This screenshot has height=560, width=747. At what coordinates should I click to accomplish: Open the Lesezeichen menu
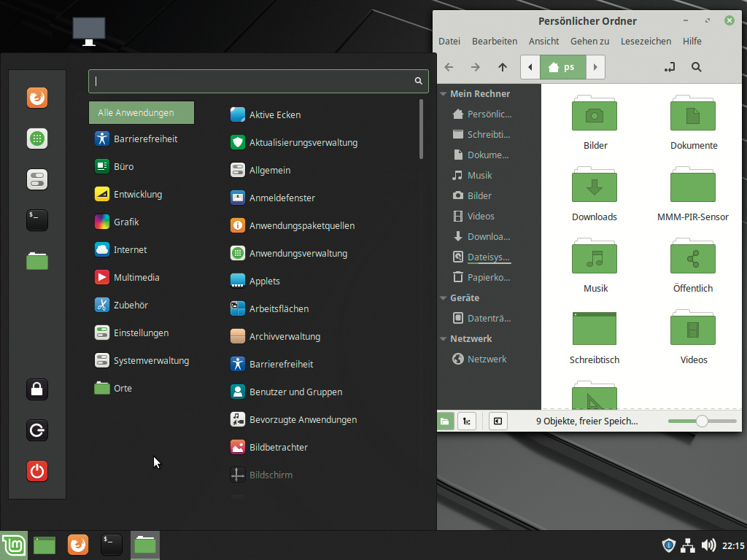click(x=646, y=42)
